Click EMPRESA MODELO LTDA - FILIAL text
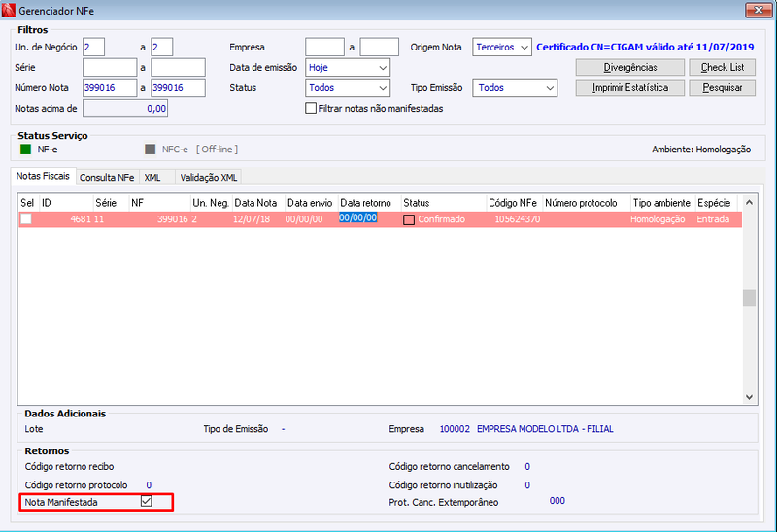The height and width of the screenshot is (532, 777). tap(545, 429)
